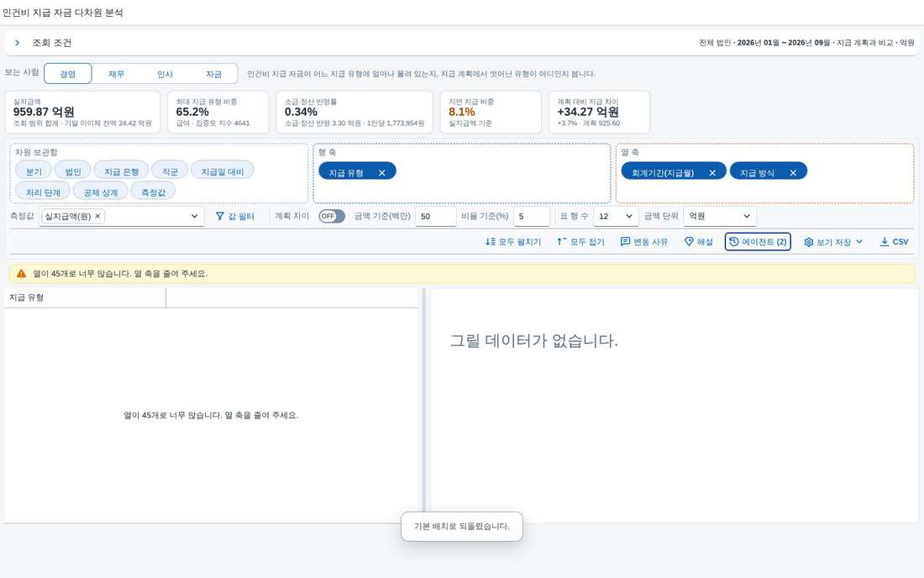Image resolution: width=924 pixels, height=578 pixels.
Task: Click the 모두 펼치기 expand-all icon
Action: coord(491,242)
